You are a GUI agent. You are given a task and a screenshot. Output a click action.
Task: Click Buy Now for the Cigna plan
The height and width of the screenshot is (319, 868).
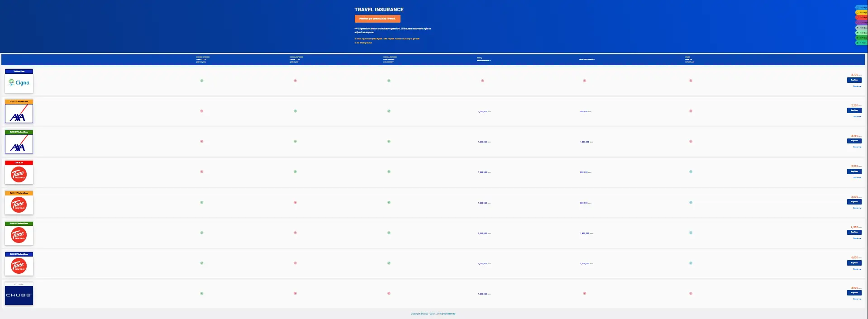pyautogui.click(x=854, y=80)
